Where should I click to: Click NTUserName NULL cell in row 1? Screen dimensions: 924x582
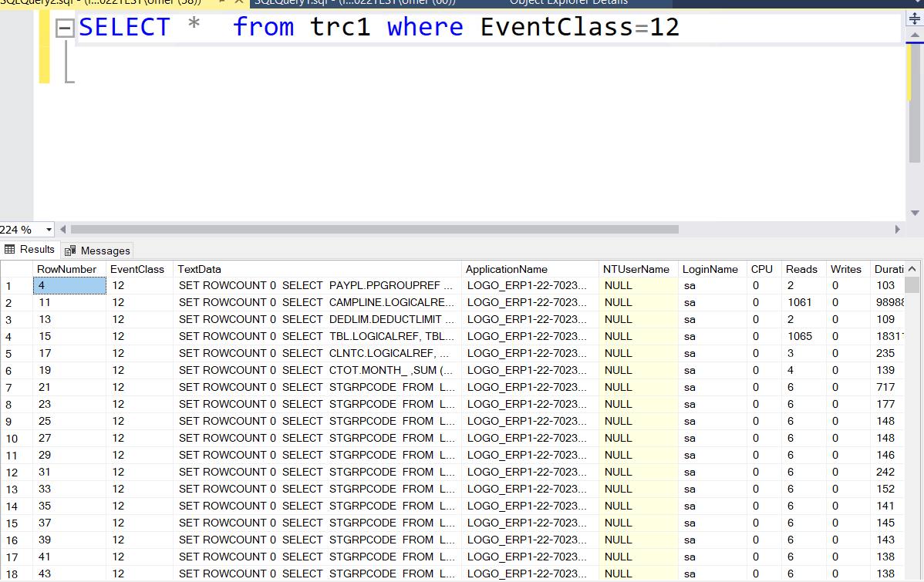pos(639,286)
